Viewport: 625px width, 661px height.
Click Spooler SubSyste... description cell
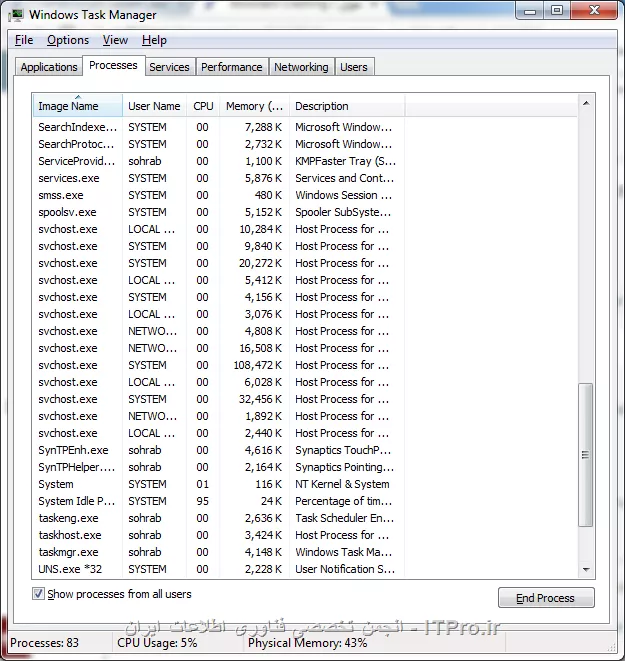pyautogui.click(x=343, y=212)
